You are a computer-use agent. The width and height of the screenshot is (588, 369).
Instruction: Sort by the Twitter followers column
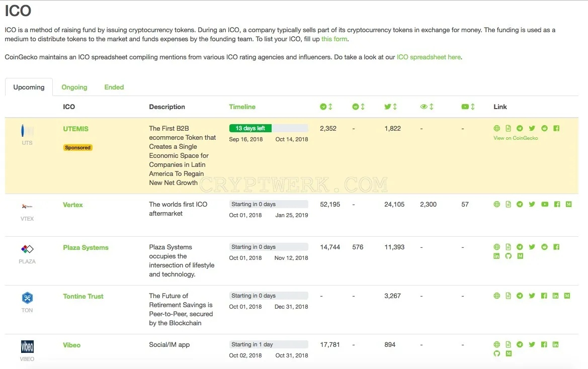390,107
